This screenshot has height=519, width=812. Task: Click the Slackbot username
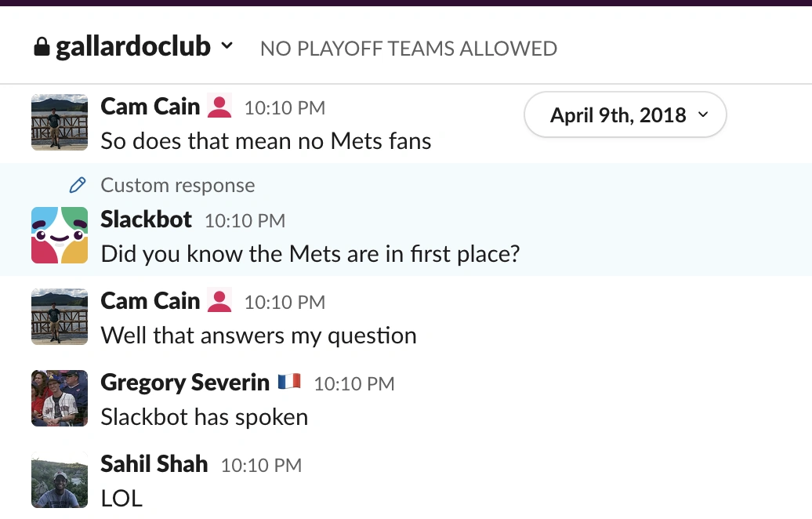[x=146, y=220]
